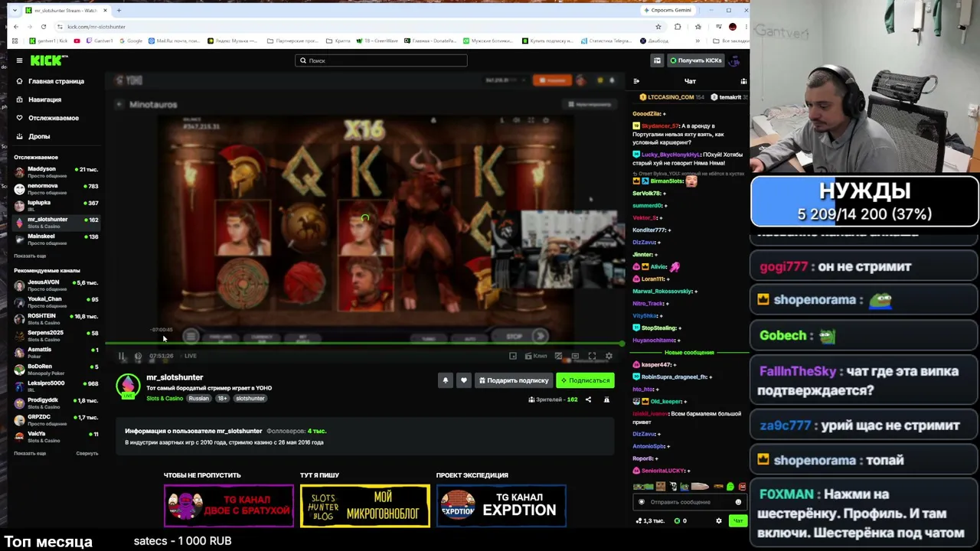Follow channel with the heart button

coord(463,380)
